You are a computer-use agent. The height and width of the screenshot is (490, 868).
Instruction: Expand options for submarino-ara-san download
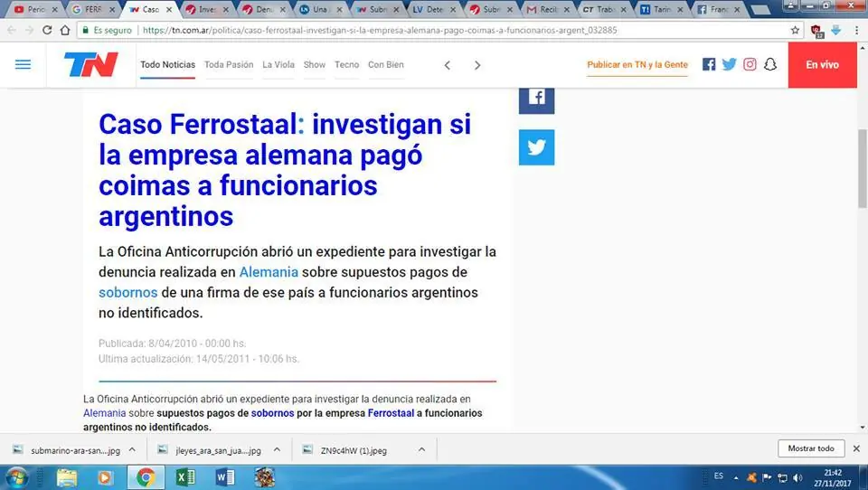click(x=132, y=449)
